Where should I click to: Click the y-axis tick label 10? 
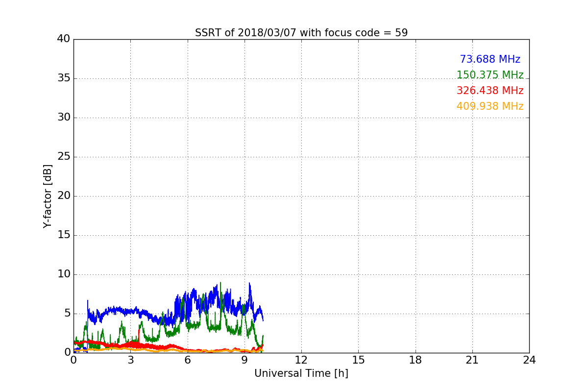pos(64,274)
